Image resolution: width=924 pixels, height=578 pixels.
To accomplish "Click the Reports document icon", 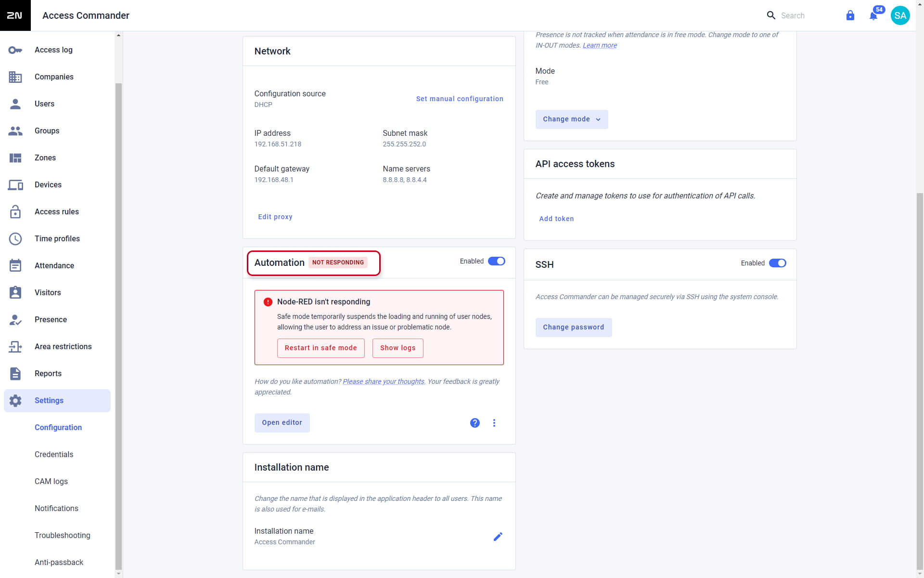I will [15, 373].
